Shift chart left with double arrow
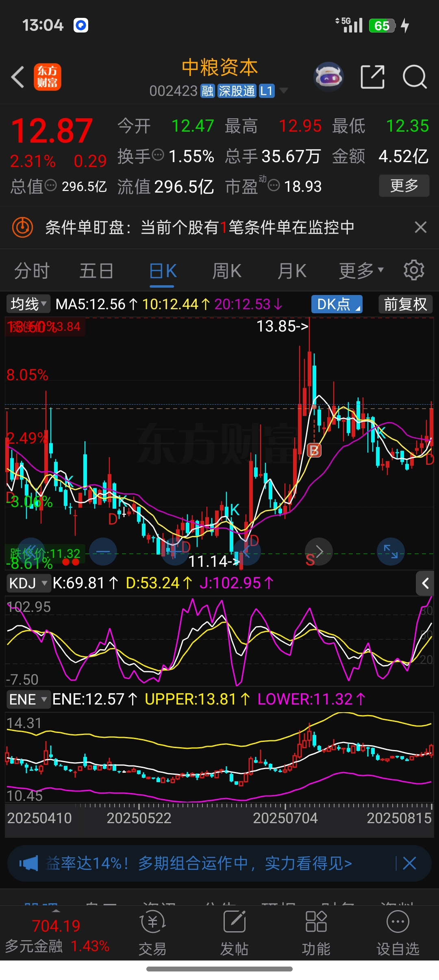439x980 pixels. (31, 552)
